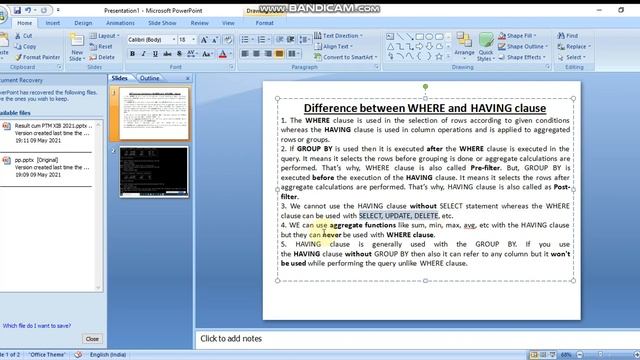640x360 pixels.
Task: Toggle Text Shadow formatting
Action: pos(179,53)
